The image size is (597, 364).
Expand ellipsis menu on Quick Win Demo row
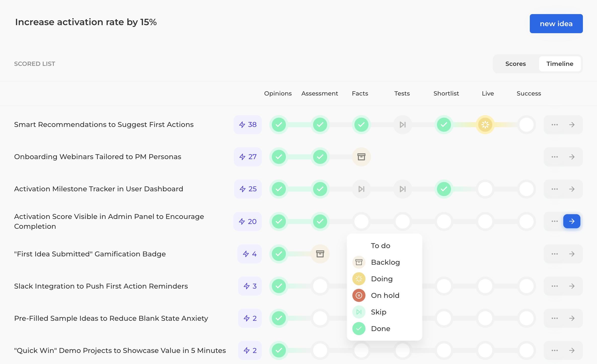coord(554,350)
